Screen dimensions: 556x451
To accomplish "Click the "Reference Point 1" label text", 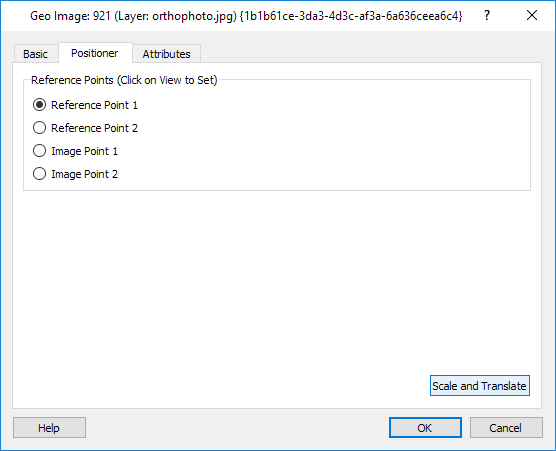I will tap(94, 105).
